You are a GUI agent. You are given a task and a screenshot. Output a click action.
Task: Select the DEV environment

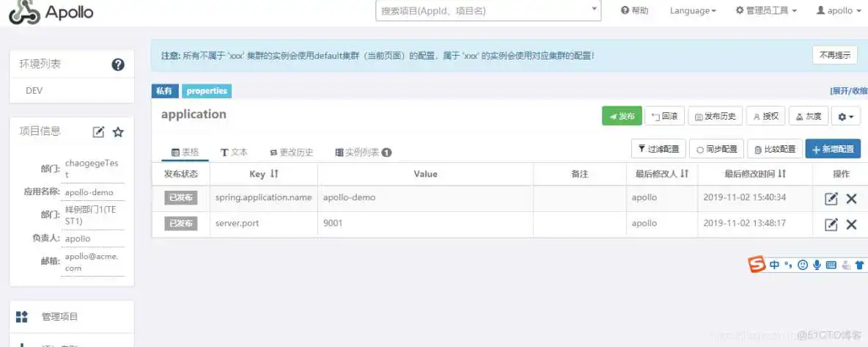click(x=72, y=91)
